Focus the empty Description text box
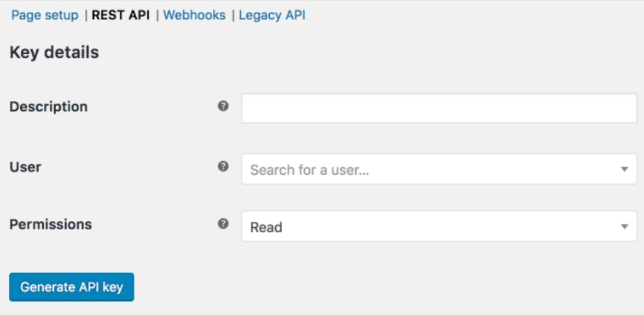Image resolution: width=644 pixels, height=315 pixels. (x=439, y=108)
